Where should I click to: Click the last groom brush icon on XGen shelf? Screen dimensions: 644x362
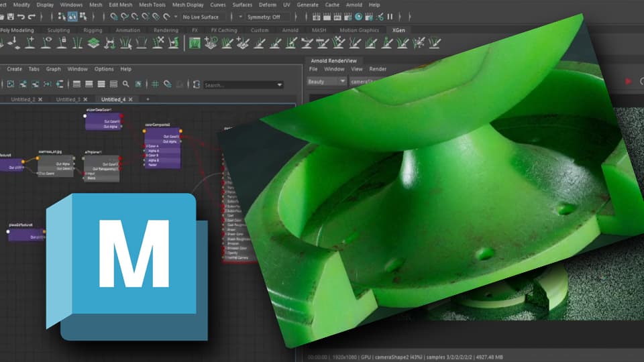435,43
